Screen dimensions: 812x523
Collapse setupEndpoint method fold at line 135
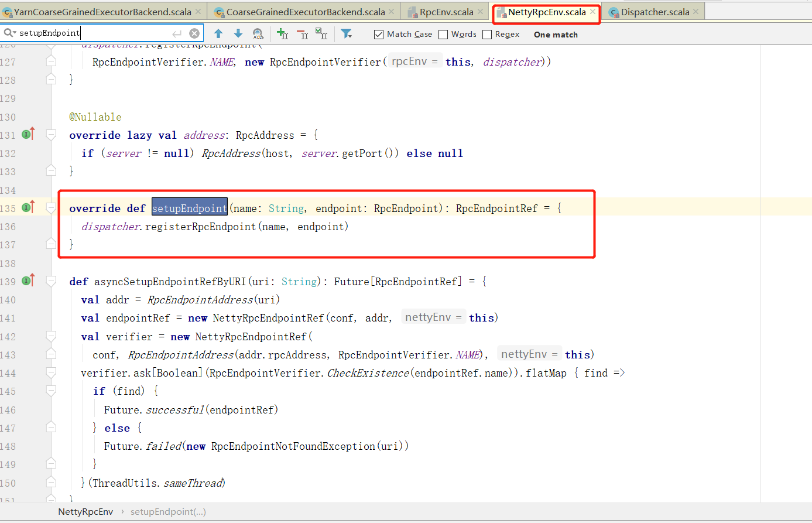(x=51, y=208)
